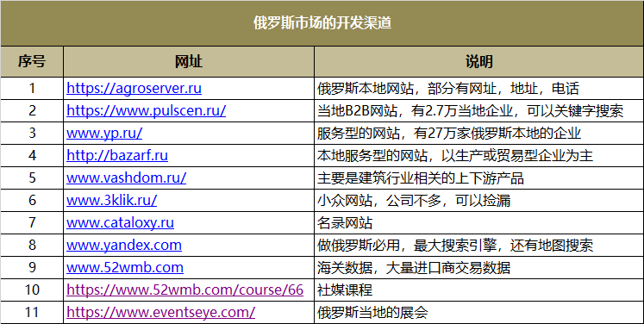Open the www.3klik.ru/ hyperlink
Image resolution: width=644 pixels, height=324 pixels.
(112, 201)
